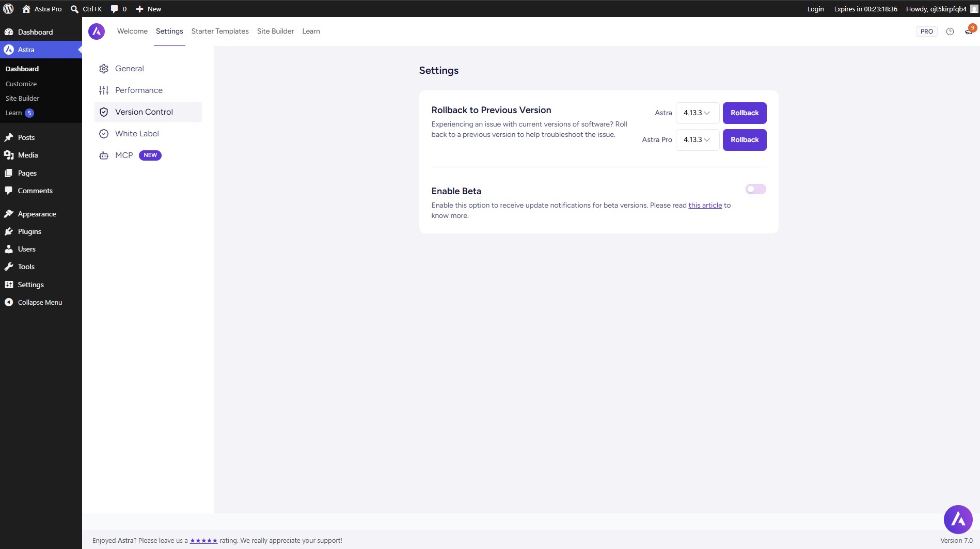The width and height of the screenshot is (980, 549).
Task: Click the Version 7.0 footer text
Action: click(x=956, y=540)
